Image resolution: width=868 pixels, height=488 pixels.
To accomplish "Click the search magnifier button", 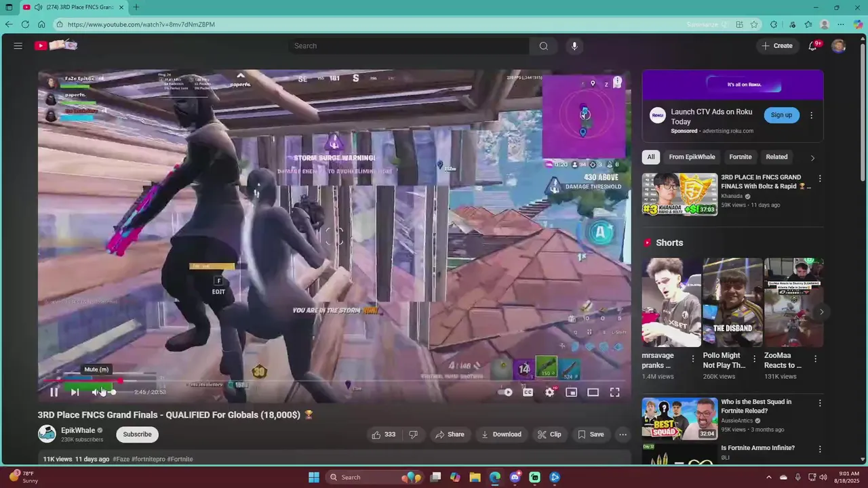I will tap(543, 45).
